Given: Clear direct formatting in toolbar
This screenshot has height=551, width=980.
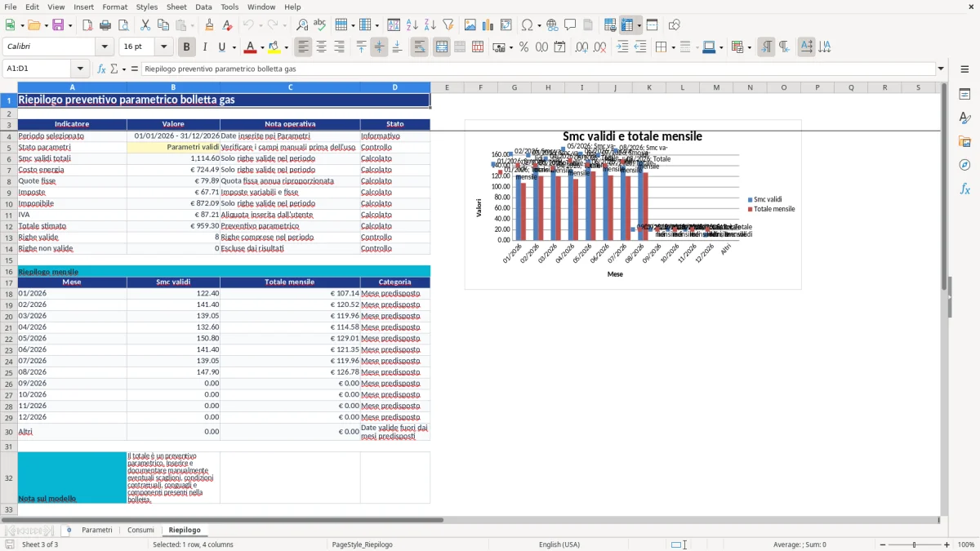Looking at the screenshot, I should (226, 25).
